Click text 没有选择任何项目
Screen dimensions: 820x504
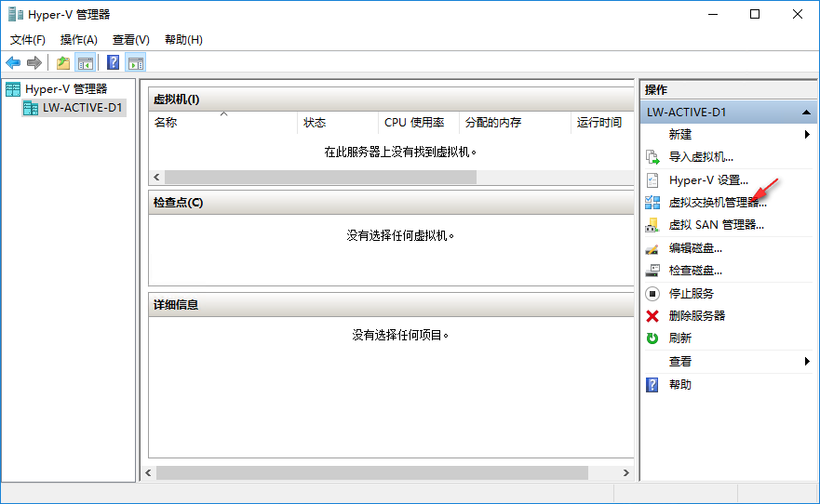(400, 335)
